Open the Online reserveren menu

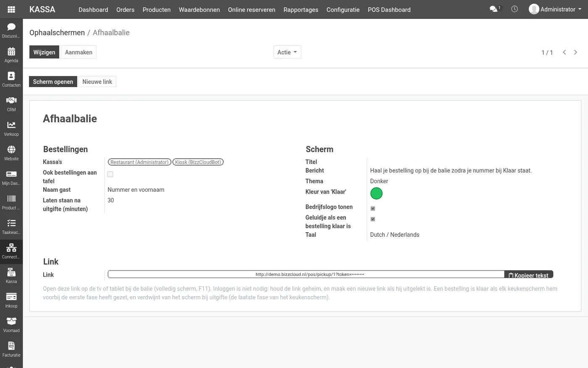(x=252, y=9)
